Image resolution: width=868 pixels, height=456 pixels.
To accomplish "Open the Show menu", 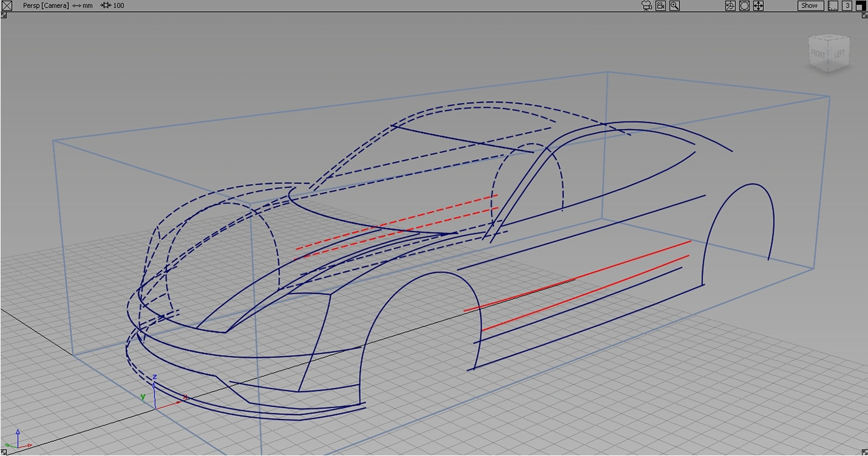I will (x=810, y=6).
